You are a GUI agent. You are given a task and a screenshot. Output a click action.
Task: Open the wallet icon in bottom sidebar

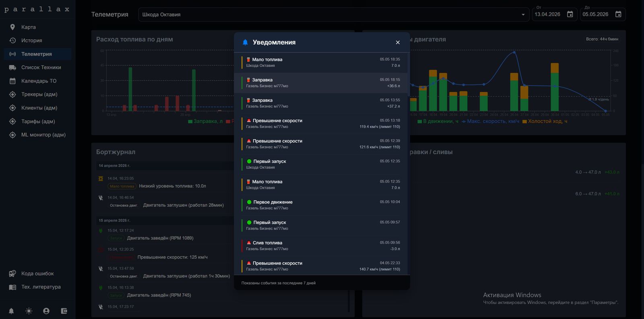click(64, 311)
